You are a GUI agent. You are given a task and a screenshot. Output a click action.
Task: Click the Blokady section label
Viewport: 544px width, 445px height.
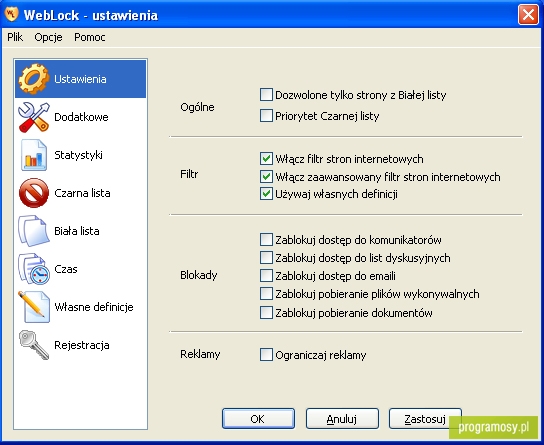[x=199, y=275]
